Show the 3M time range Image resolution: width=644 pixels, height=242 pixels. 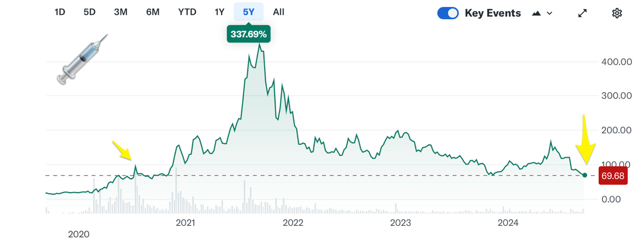pos(121,12)
